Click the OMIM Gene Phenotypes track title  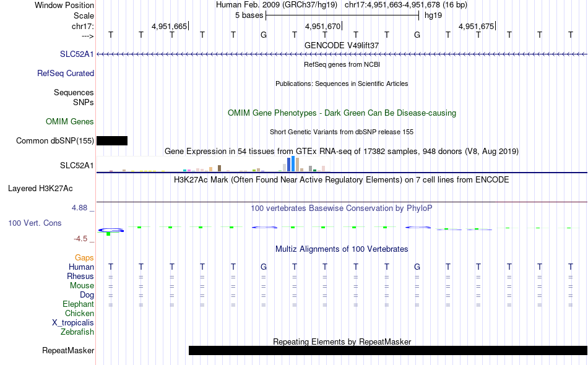(342, 113)
